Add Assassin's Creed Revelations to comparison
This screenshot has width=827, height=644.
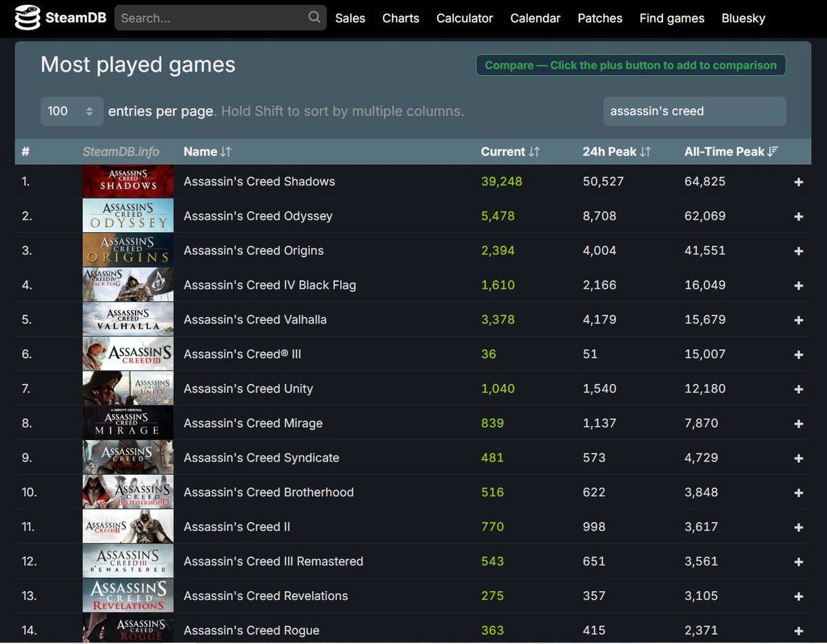pos(799,596)
